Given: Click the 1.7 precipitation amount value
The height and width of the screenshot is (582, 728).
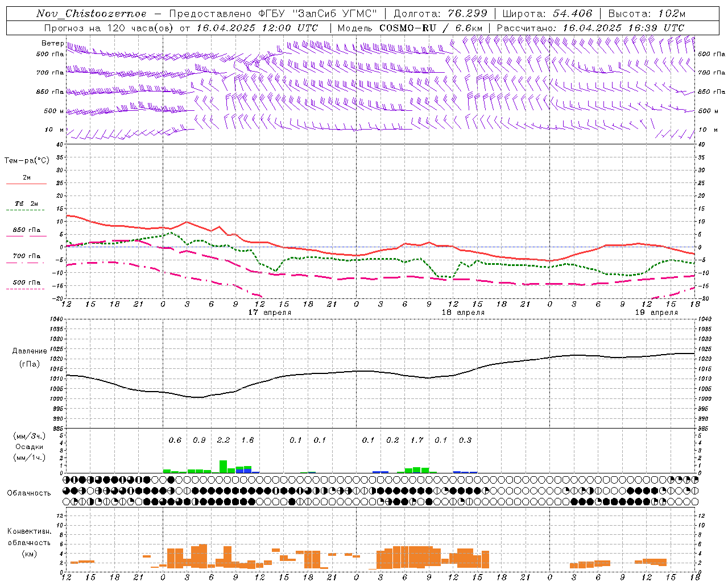Looking at the screenshot, I should 417,440.
